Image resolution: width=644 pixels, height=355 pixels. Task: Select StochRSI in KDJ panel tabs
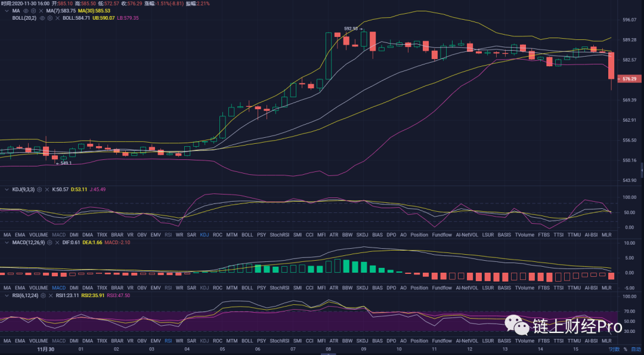click(x=279, y=235)
